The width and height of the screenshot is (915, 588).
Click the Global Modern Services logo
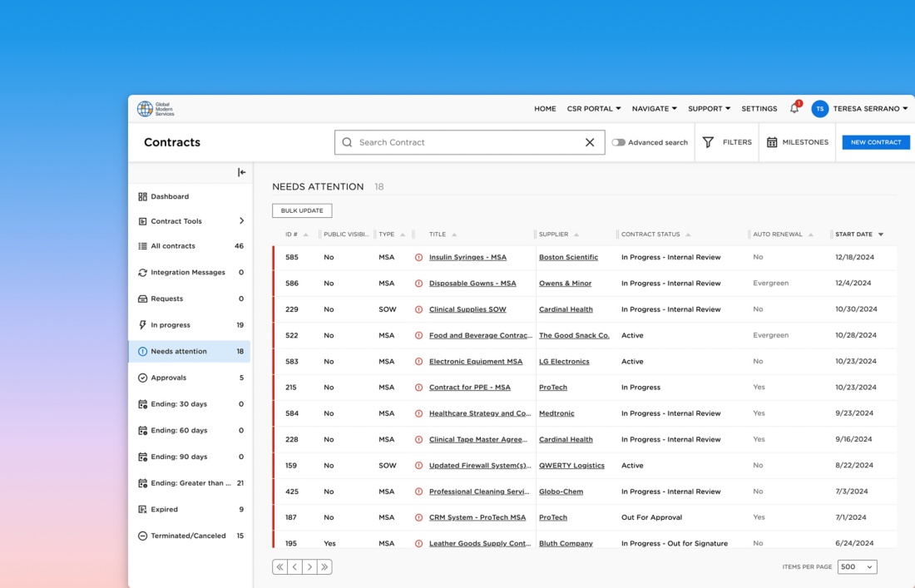tap(156, 109)
